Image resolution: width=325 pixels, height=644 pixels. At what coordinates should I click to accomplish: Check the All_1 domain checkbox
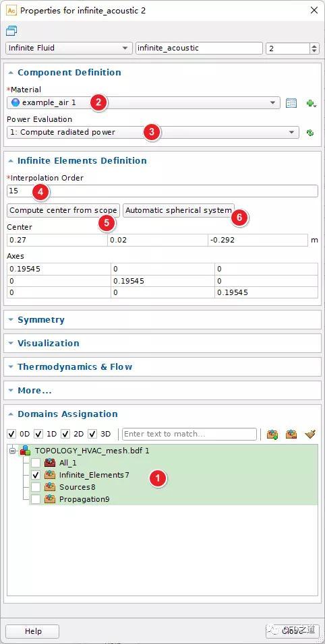[36, 463]
